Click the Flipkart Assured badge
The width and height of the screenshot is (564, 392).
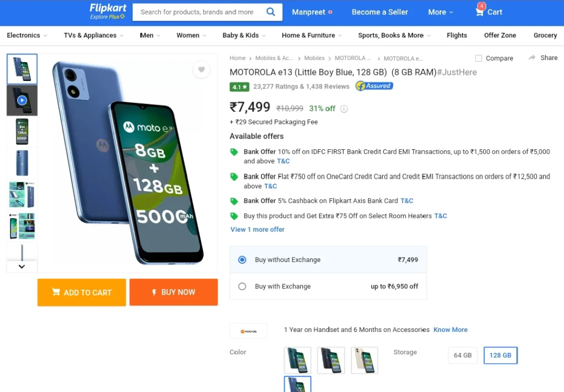click(374, 86)
